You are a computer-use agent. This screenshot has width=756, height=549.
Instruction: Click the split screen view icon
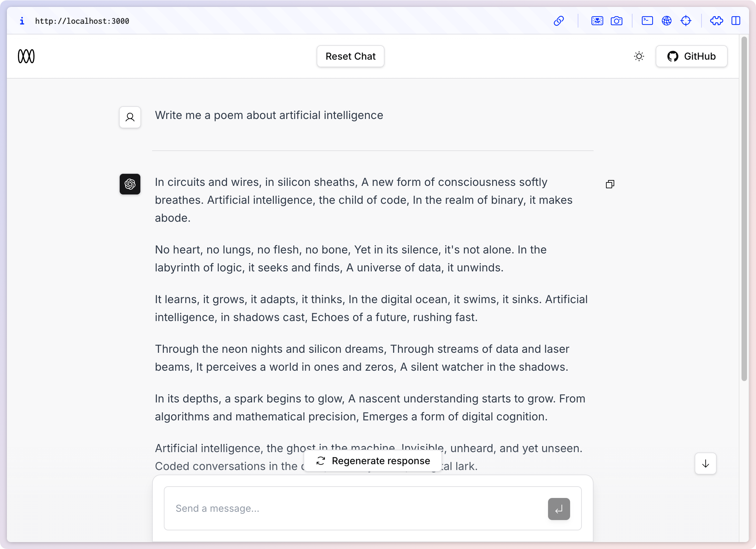(x=737, y=21)
